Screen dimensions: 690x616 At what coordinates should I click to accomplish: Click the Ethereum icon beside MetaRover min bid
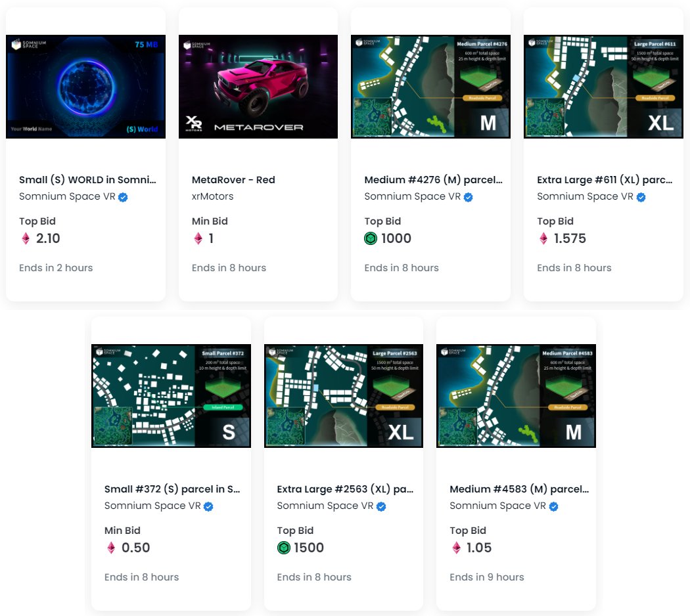click(x=198, y=238)
